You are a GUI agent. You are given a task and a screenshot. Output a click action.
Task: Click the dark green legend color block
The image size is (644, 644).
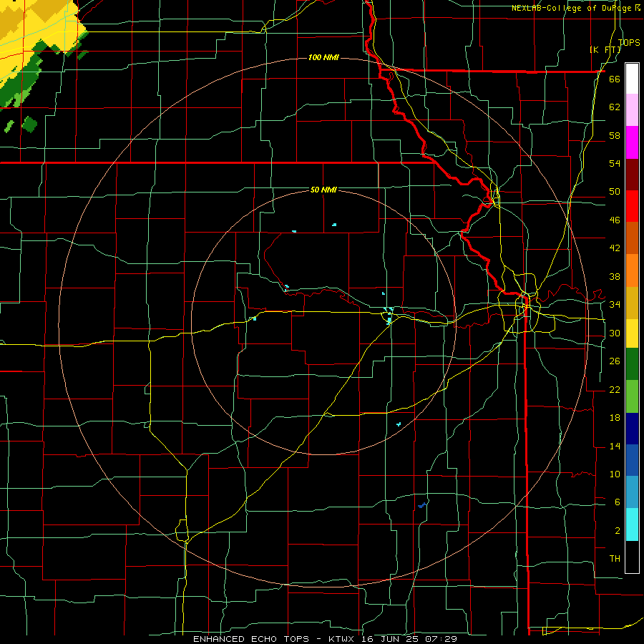(x=632, y=364)
